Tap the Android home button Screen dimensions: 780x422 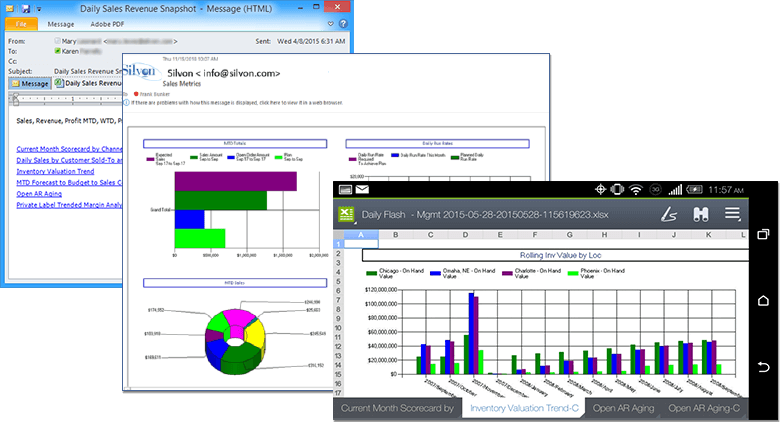(x=763, y=301)
